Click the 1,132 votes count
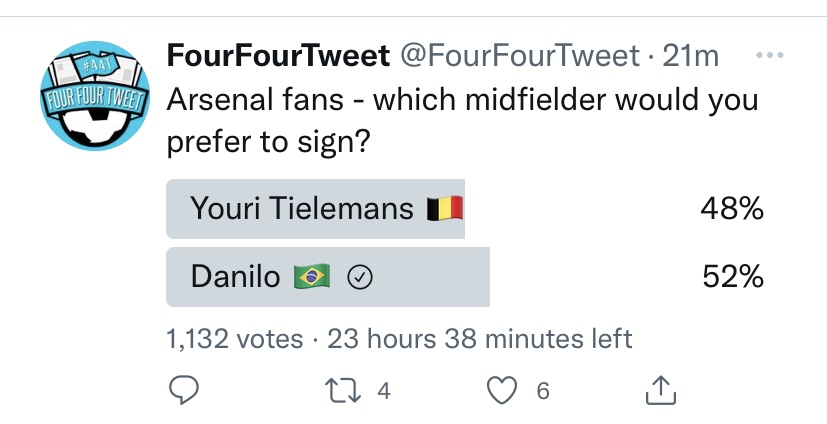The width and height of the screenshot is (827, 424). coord(235,339)
